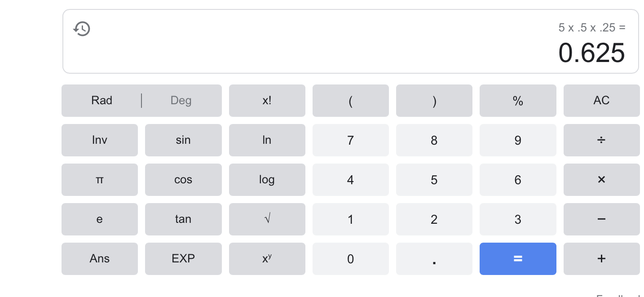The height and width of the screenshot is (297, 644).
Task: Switch angle mode to Deg
Action: click(x=181, y=101)
